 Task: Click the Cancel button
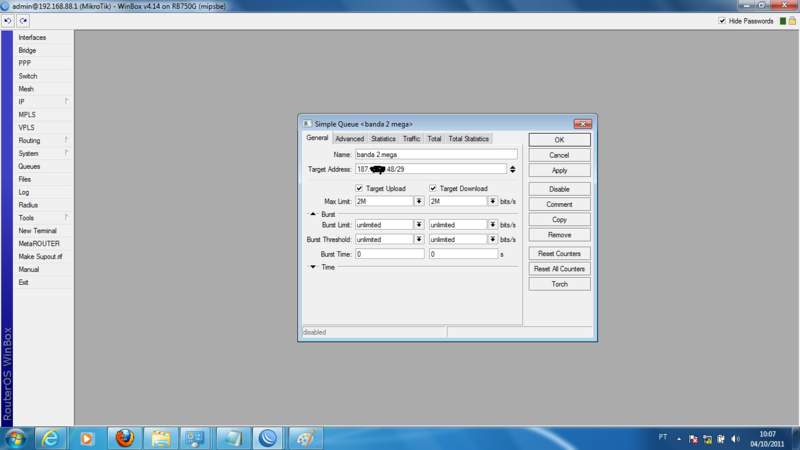[x=559, y=155]
